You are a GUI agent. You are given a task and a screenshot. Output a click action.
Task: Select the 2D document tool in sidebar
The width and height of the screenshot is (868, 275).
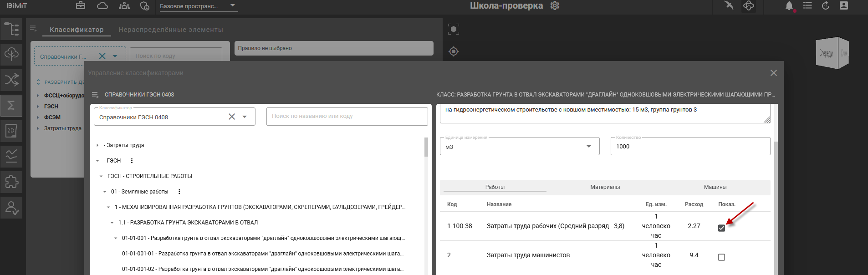(11, 131)
